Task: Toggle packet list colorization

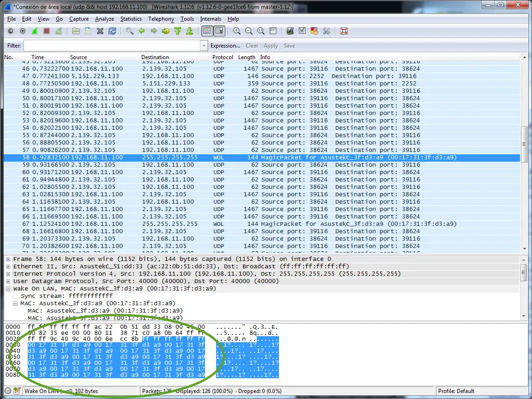Action: [x=207, y=31]
